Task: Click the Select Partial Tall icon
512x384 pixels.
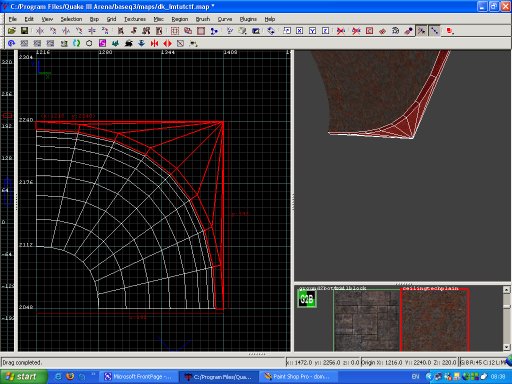Action: pyautogui.click(x=146, y=31)
